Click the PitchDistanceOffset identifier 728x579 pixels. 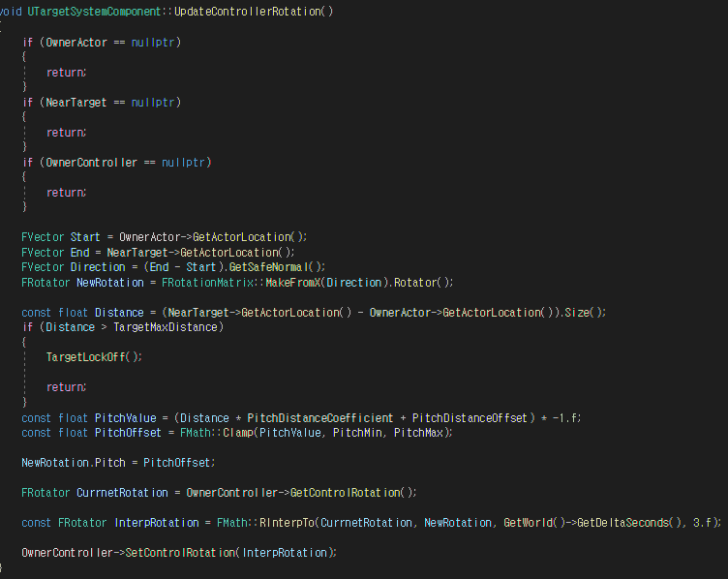pyautogui.click(x=470, y=418)
